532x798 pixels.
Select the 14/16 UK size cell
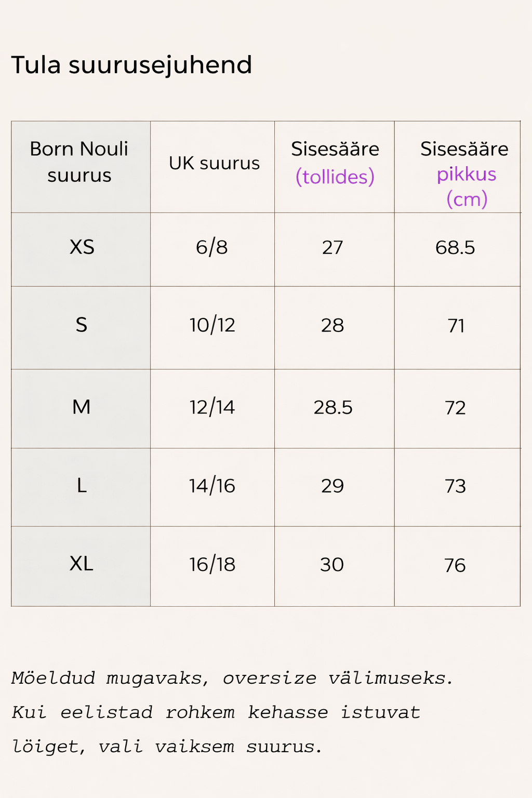click(x=212, y=486)
